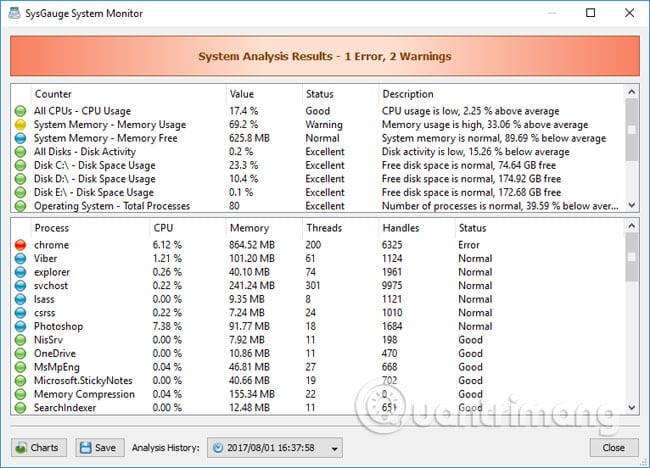Screen dimensions: 650x468
Task: Click the '864.52 MB' memory value
Action: tap(252, 245)
